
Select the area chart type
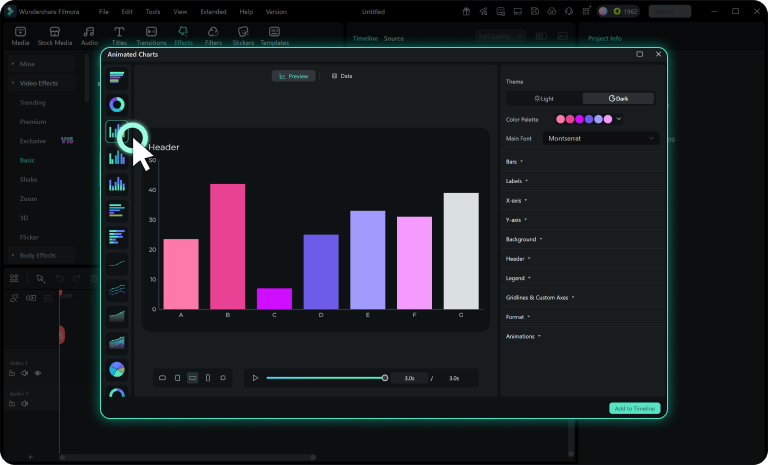pos(117,317)
